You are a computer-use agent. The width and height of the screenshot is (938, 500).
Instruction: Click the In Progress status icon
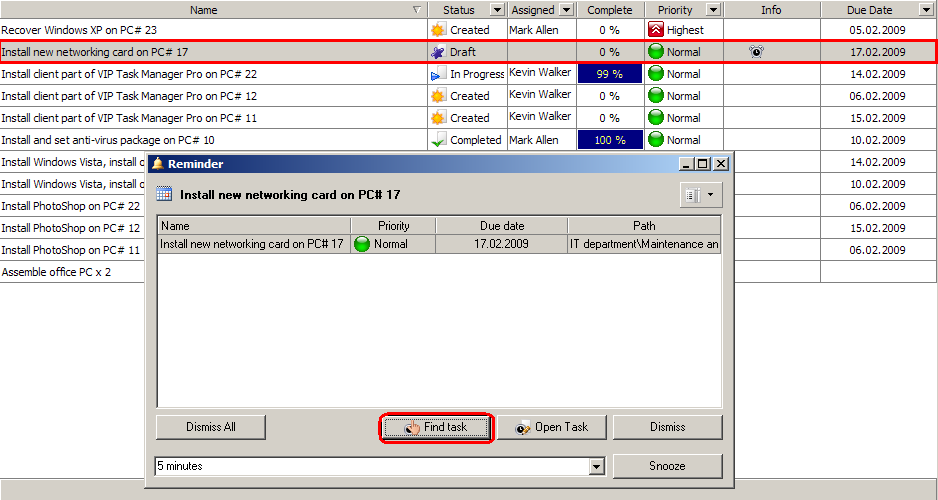(x=437, y=74)
